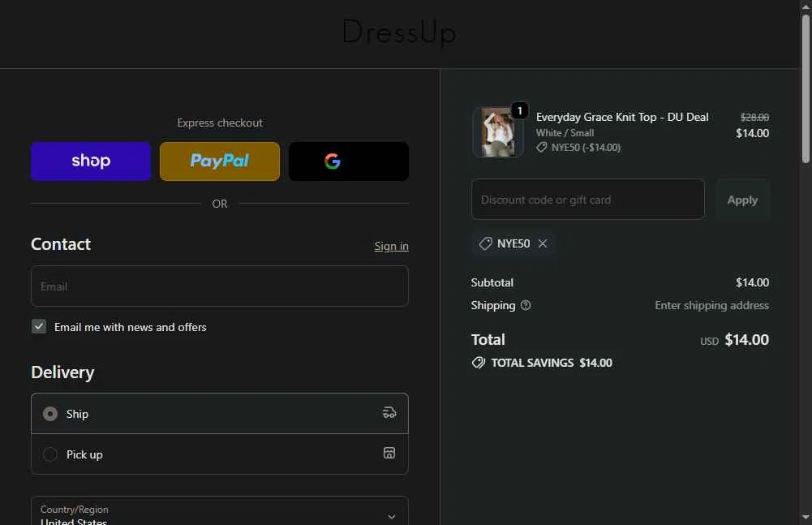Select the Pick up delivery option
The image size is (812, 525).
point(220,454)
